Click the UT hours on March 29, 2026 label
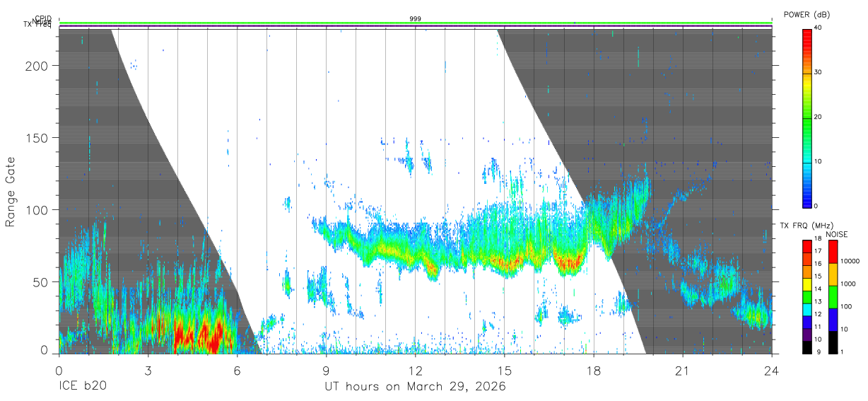868x401 pixels. pos(415,387)
